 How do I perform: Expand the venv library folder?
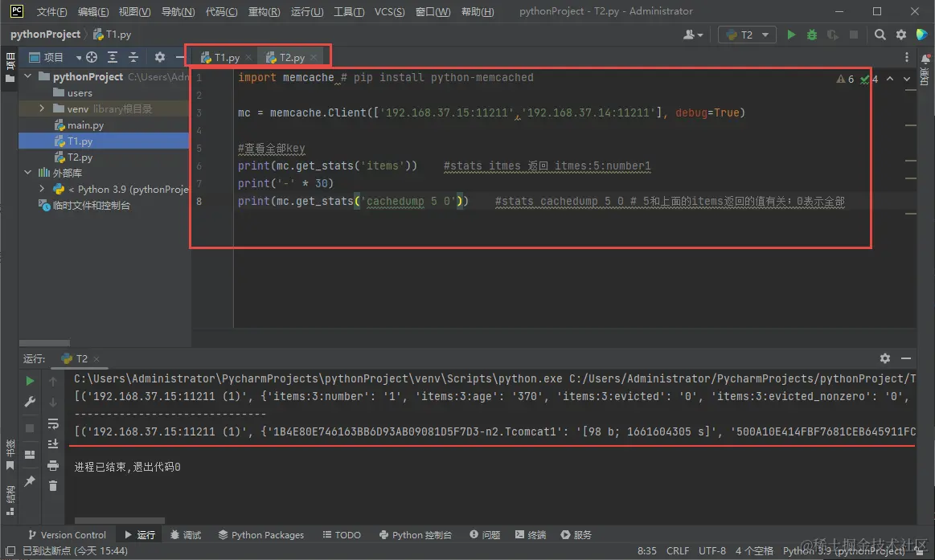pos(42,108)
